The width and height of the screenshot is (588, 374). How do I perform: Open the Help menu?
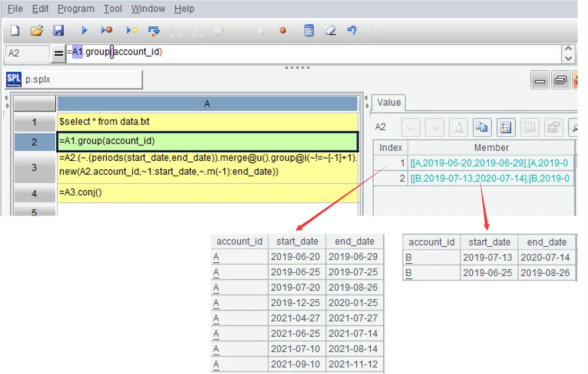pyautogui.click(x=184, y=8)
